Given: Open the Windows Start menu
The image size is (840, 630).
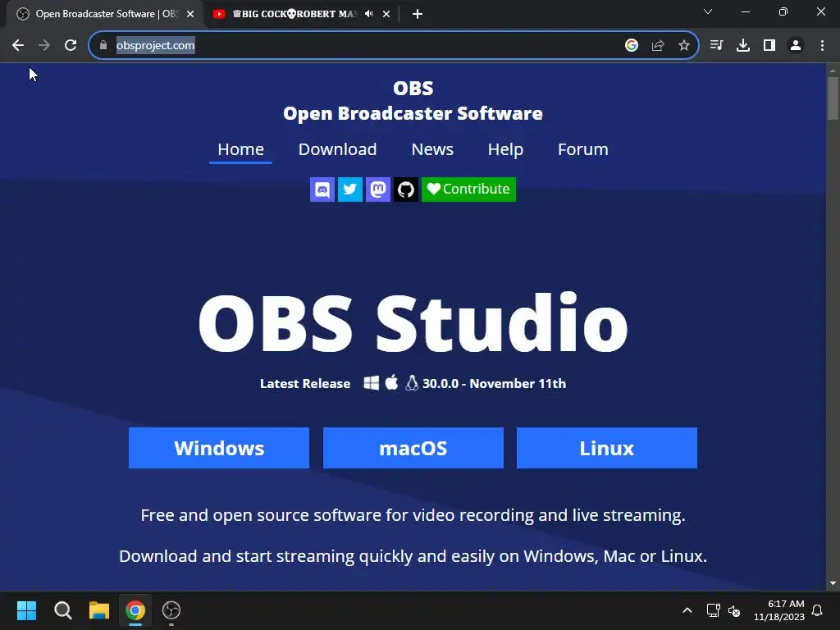Looking at the screenshot, I should [27, 610].
